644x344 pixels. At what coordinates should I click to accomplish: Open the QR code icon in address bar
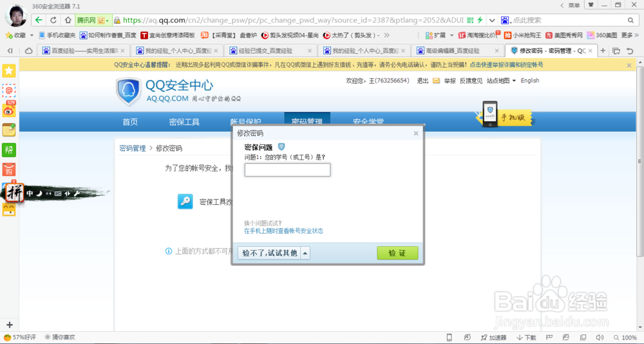coord(471,20)
